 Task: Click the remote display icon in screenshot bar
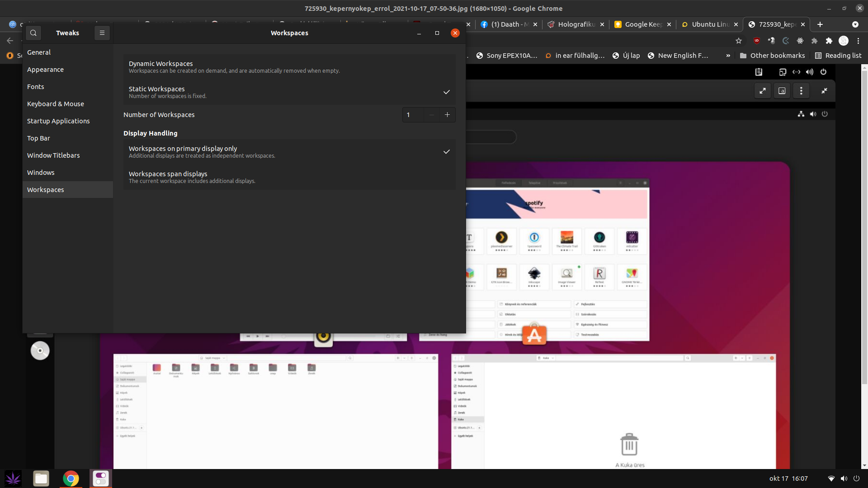click(783, 72)
